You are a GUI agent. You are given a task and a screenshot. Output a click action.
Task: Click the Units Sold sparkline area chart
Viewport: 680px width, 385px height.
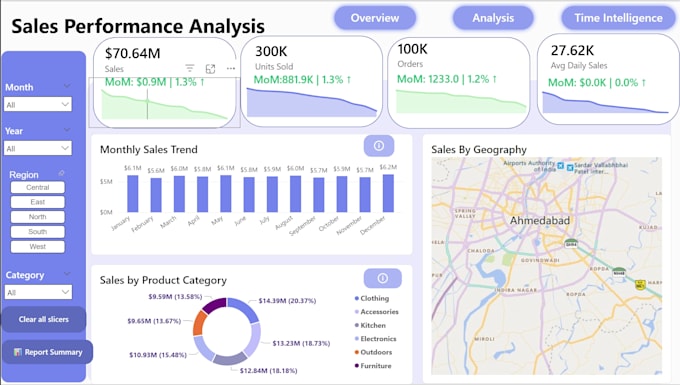click(x=312, y=102)
